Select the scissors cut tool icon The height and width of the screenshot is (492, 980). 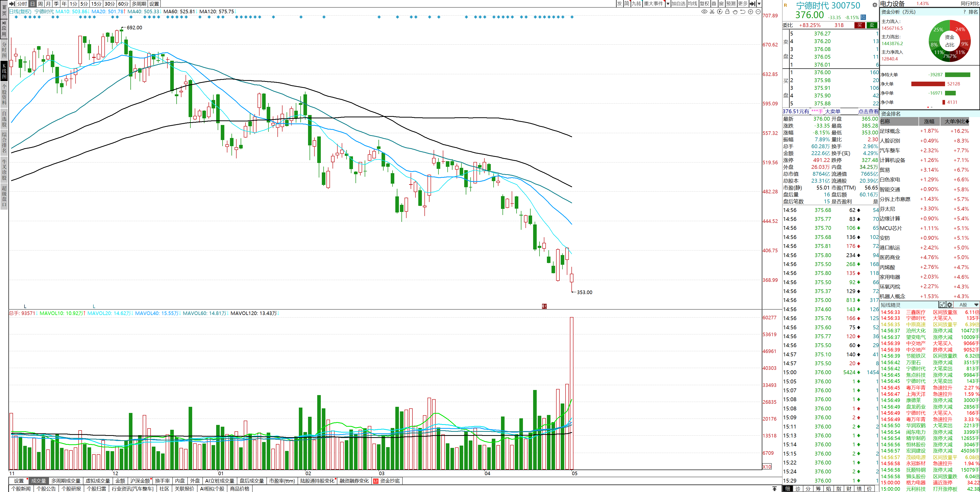pyautogui.click(x=712, y=12)
